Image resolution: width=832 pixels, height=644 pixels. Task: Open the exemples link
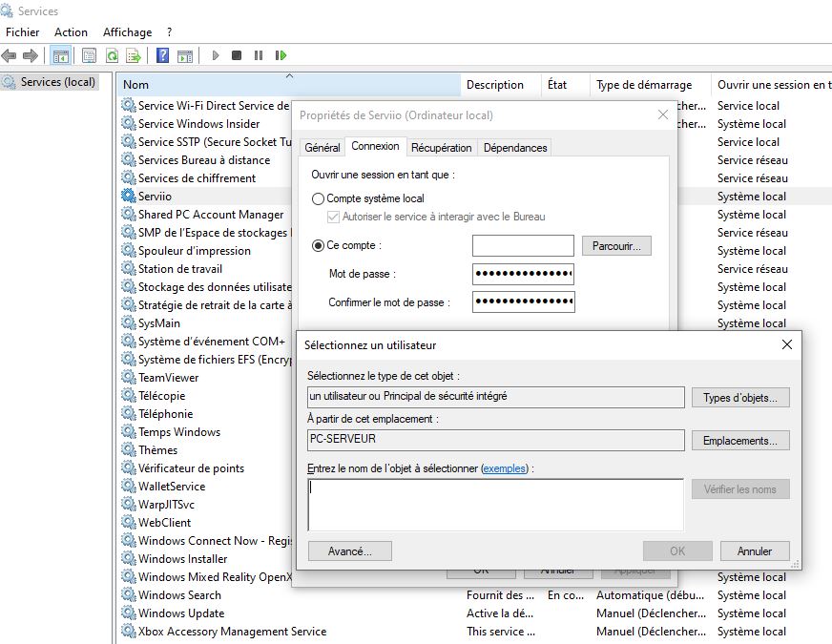505,468
